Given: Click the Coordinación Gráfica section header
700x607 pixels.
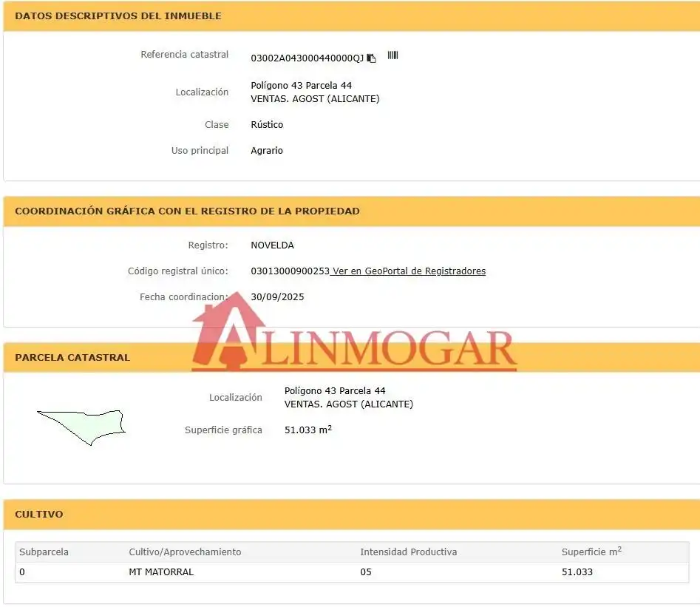Looking at the screenshot, I should point(187,211).
